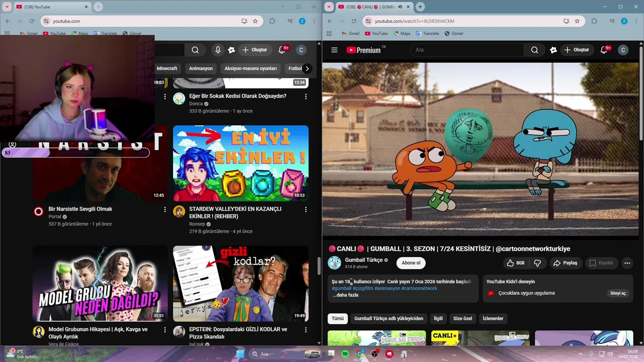Click AI sparkle icon beside Oluştur, right window

[553, 50]
